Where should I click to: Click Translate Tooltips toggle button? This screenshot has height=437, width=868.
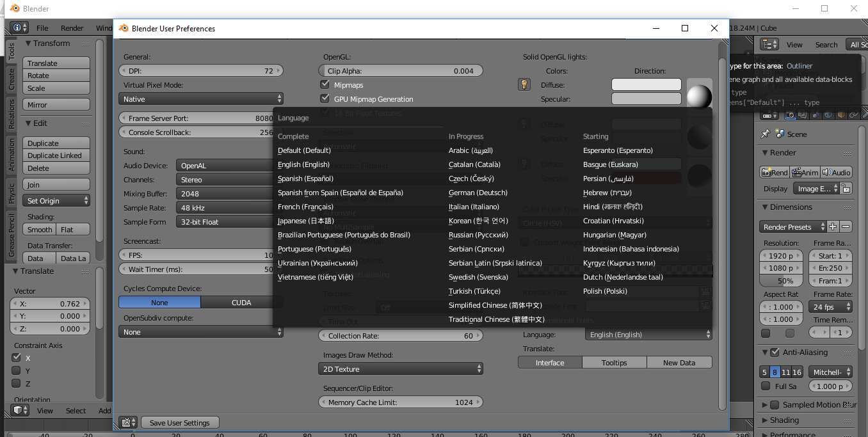[615, 363]
